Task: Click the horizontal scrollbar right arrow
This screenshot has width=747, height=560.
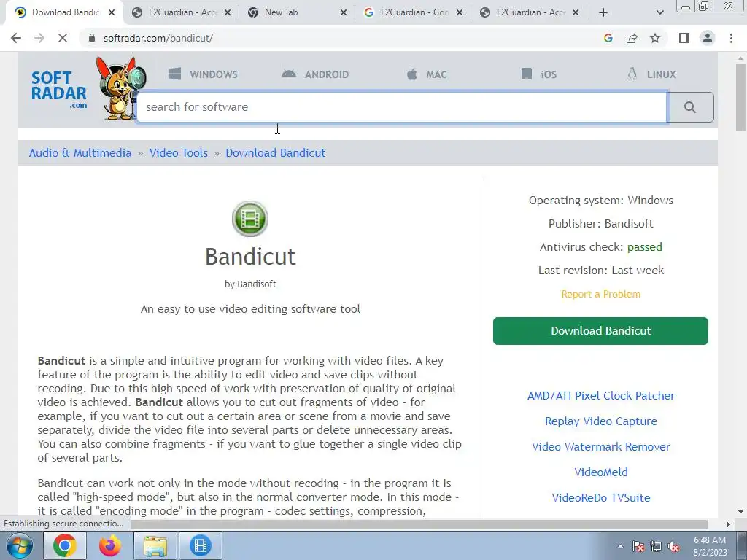Action: pos(728,524)
